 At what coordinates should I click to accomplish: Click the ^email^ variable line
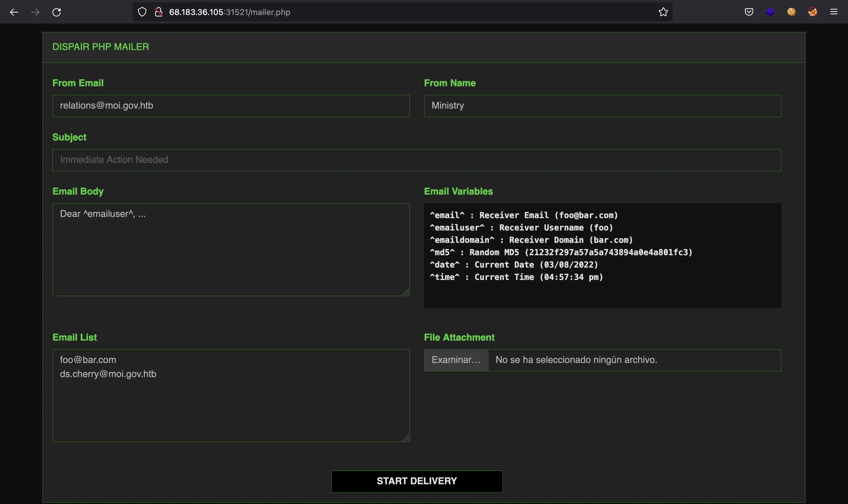point(524,215)
